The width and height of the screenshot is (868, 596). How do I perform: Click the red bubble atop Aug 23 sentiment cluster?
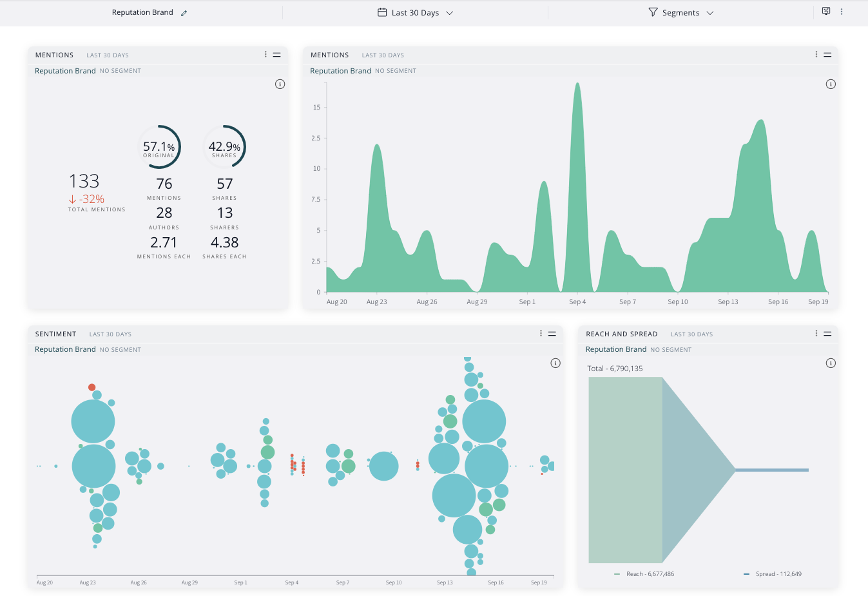point(92,387)
